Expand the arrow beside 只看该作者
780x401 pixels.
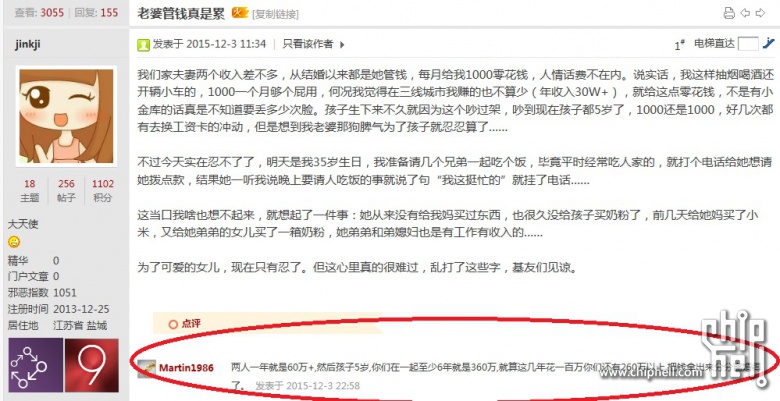[x=342, y=45]
